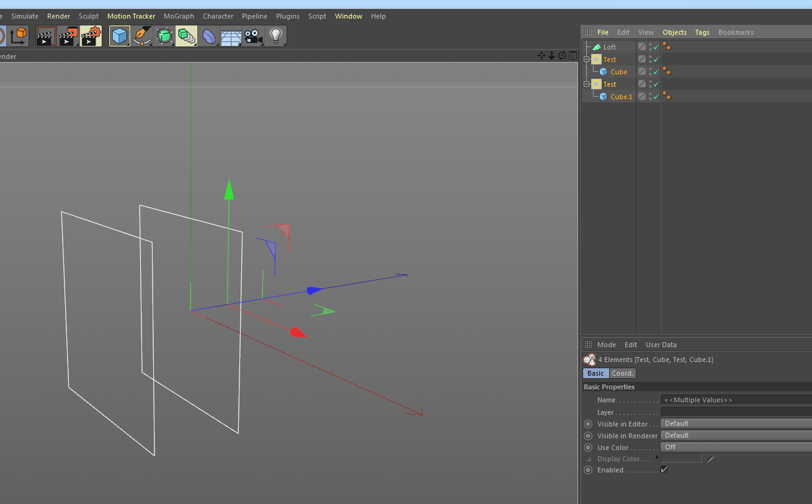
Task: Click the 4 Elements multi-object icon
Action: point(590,360)
